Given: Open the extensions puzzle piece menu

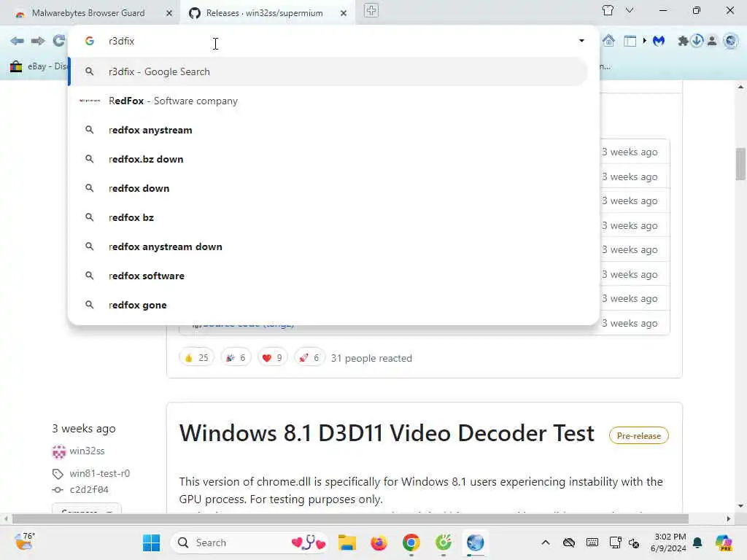Looking at the screenshot, I should click(x=683, y=41).
